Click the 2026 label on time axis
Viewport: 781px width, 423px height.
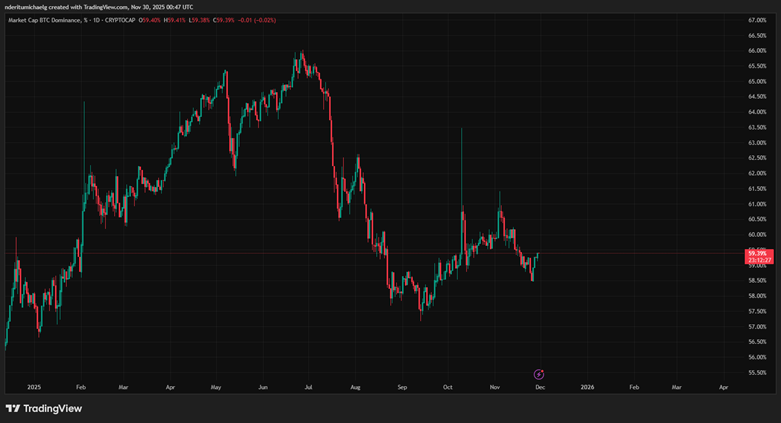pyautogui.click(x=587, y=386)
